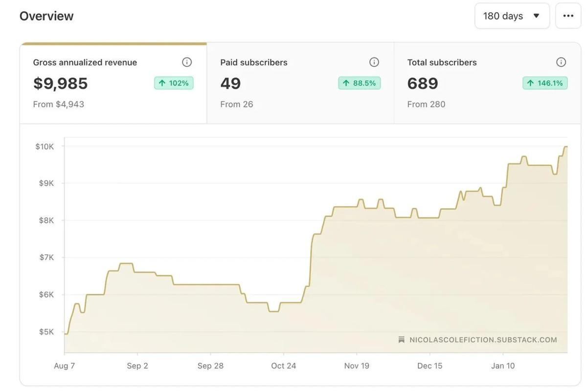
Task: Click the upward arrow in the 88.5% badge
Action: 347,83
